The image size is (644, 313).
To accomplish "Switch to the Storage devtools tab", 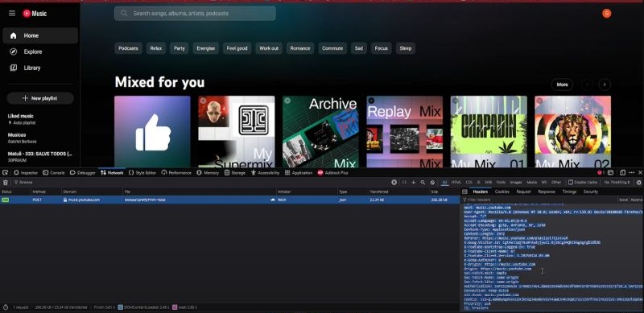I will point(235,173).
